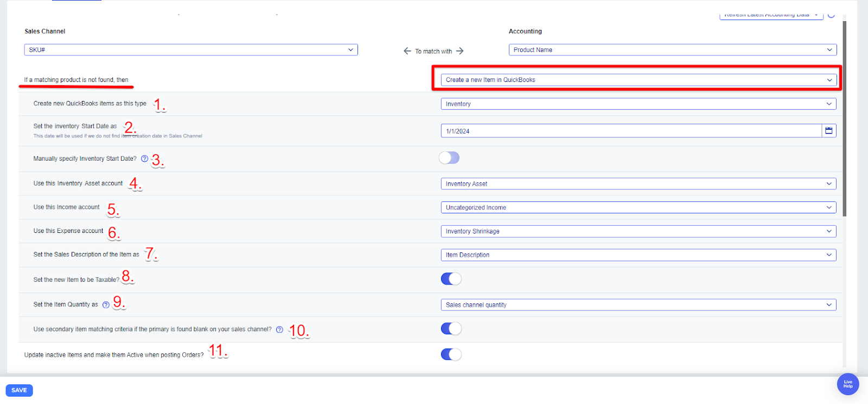Toggle Update inactive Items and make them Active

451,355
